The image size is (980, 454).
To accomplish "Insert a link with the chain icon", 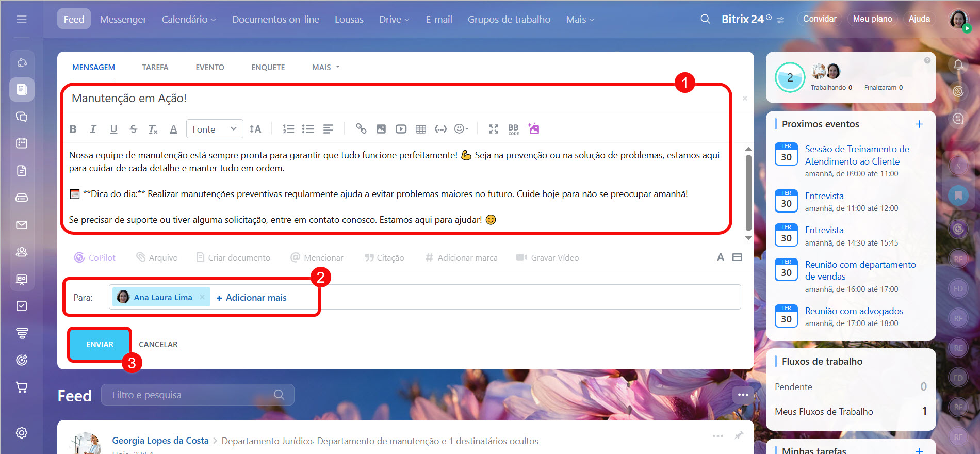I will (x=361, y=129).
